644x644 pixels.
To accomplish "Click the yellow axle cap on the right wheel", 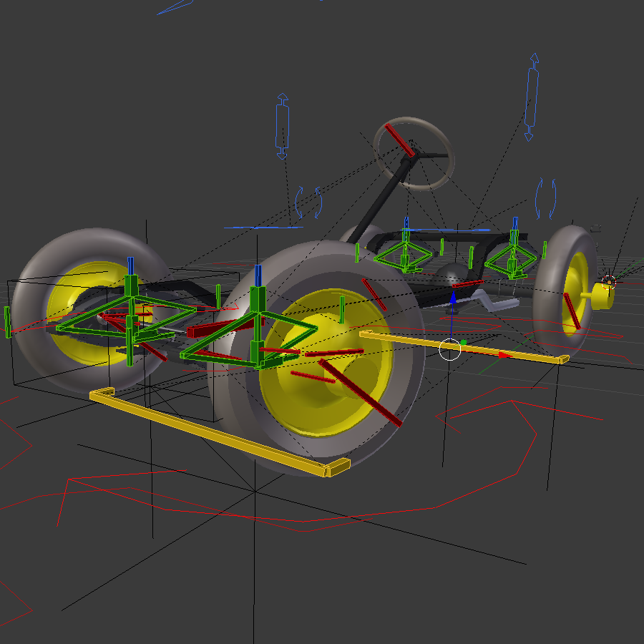I will coord(602,295).
